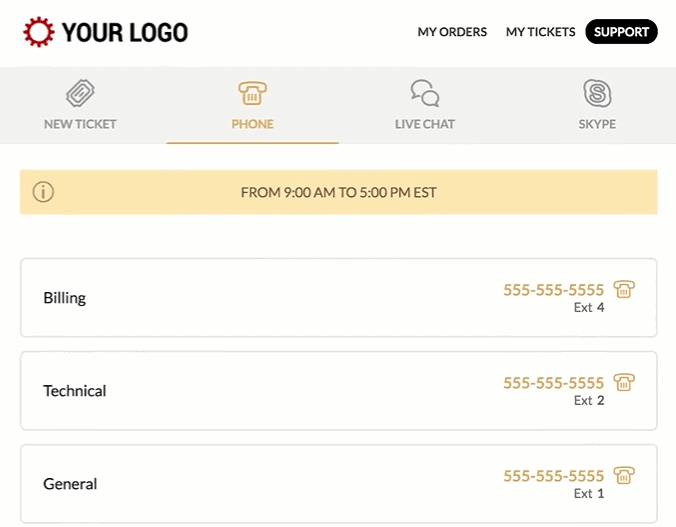
Task: Click the Phone tab telephone icon
Action: [x=253, y=93]
